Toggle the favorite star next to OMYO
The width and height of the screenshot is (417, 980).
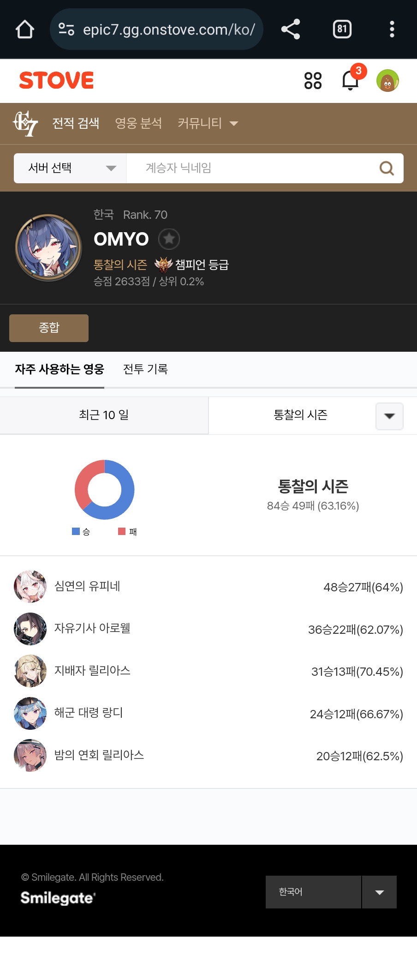tap(169, 239)
